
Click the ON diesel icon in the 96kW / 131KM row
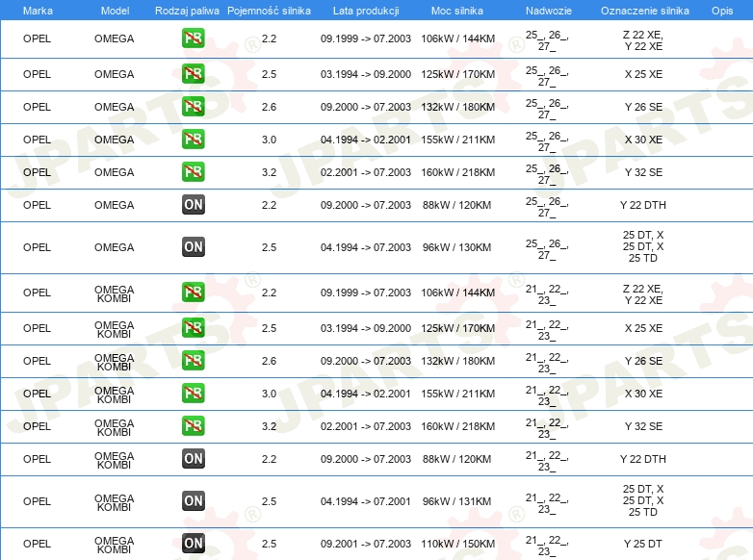coord(193,500)
